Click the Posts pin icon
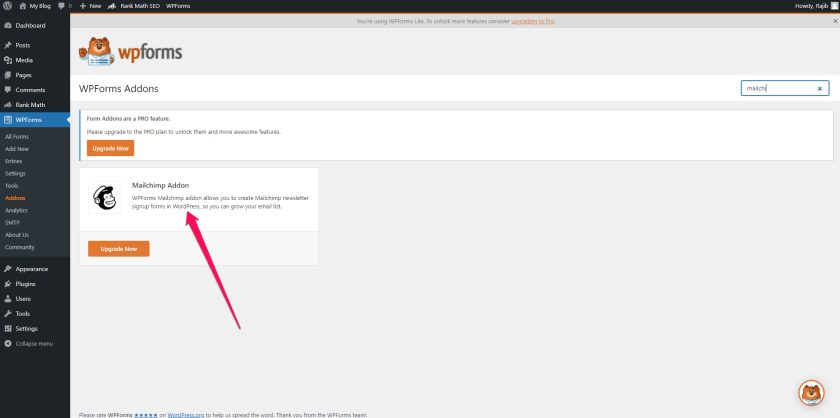Image resolution: width=840 pixels, height=418 pixels. [8, 46]
